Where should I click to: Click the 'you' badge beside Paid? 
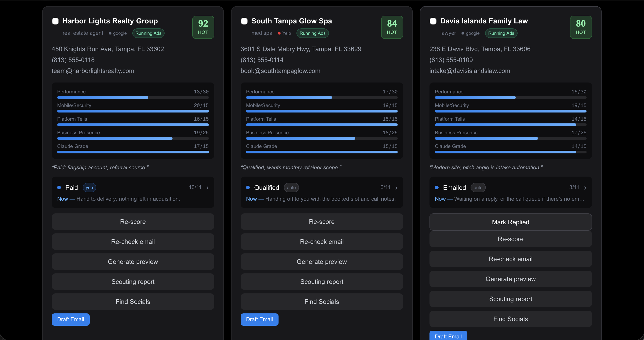click(89, 187)
